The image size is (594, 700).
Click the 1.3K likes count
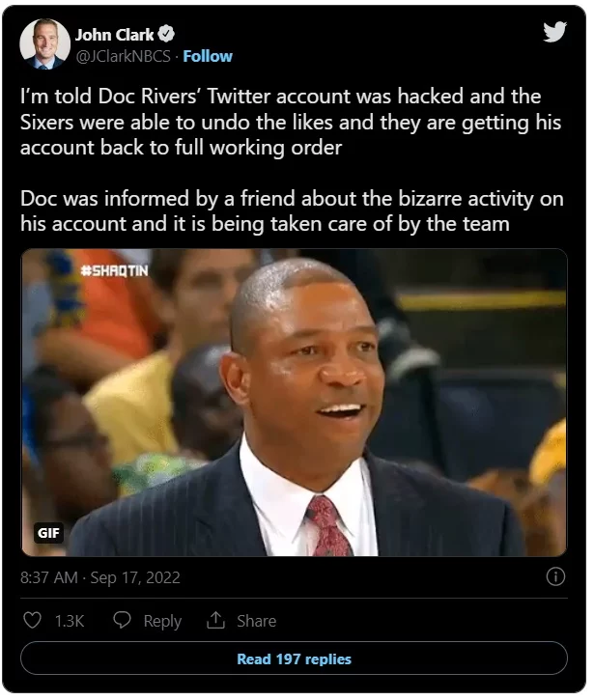[70, 621]
